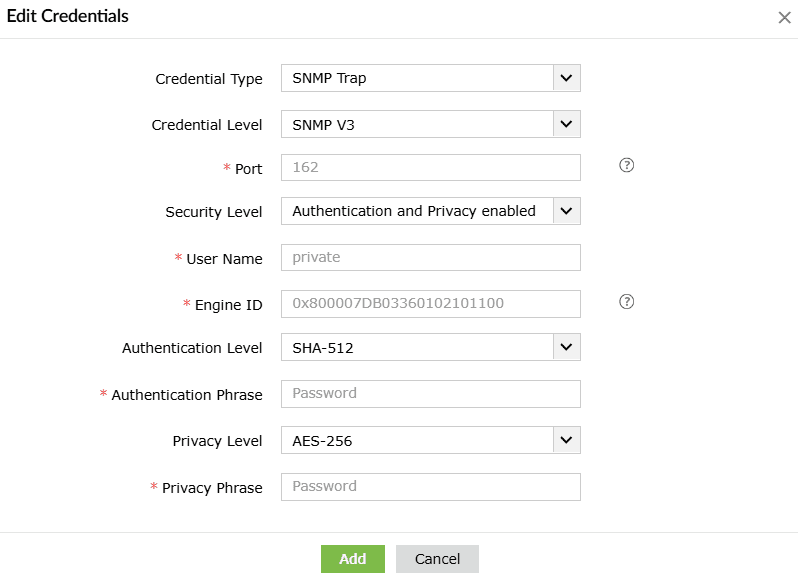Screen dimensions: 798x577
Task: Click the help icon beside Engine ID
Action: click(x=627, y=302)
